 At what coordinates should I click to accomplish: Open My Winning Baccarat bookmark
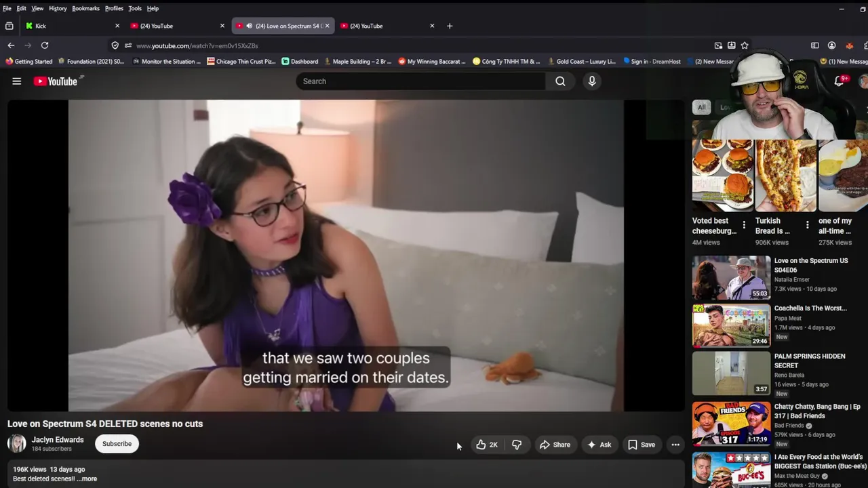pos(432,61)
